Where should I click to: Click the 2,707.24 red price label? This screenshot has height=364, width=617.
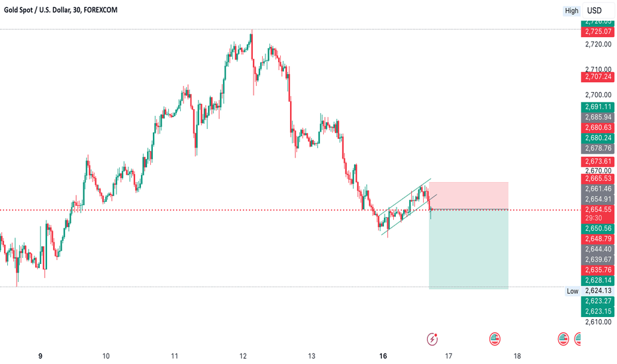click(x=598, y=77)
